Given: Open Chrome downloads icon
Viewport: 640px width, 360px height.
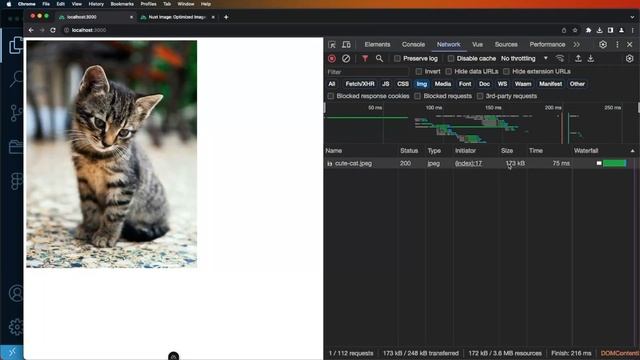Looking at the screenshot, I should 599,30.
